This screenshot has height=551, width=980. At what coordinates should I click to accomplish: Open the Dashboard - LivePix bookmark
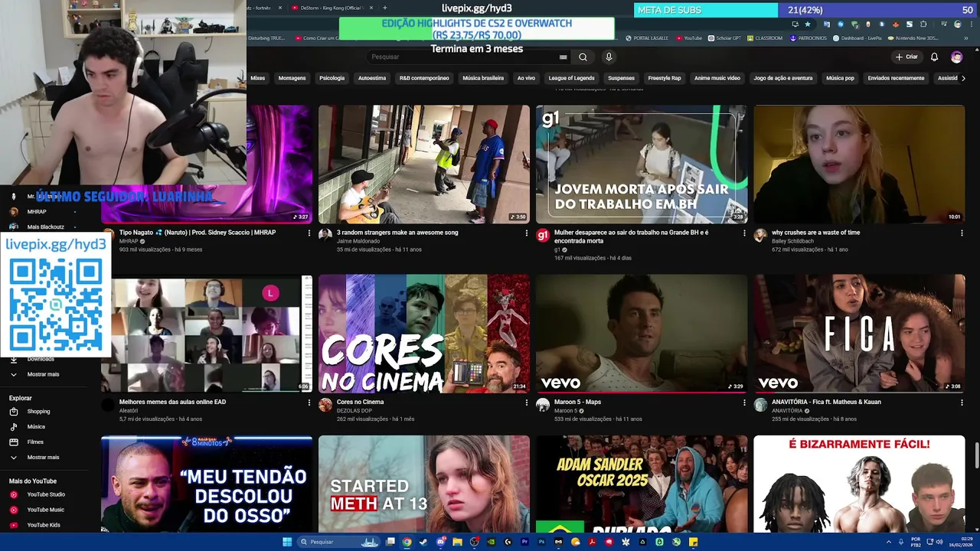coord(859,37)
